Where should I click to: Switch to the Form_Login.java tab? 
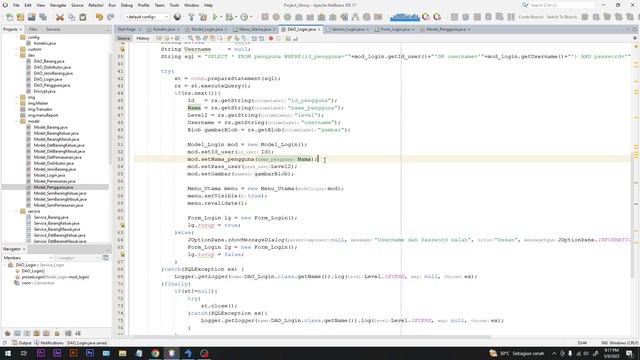coord(394,29)
